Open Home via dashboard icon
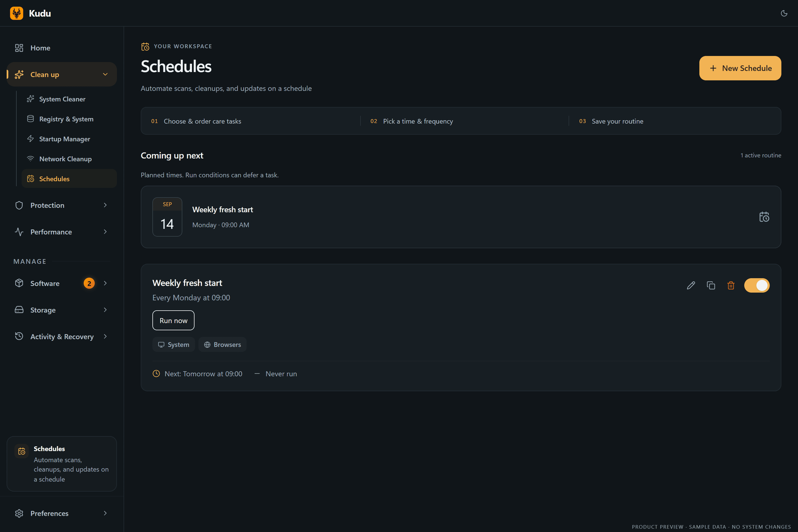 (x=19, y=48)
